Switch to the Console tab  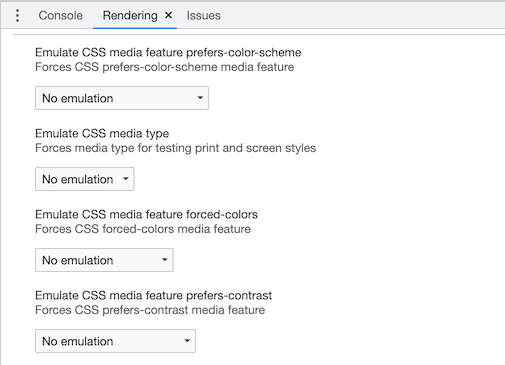tap(61, 16)
